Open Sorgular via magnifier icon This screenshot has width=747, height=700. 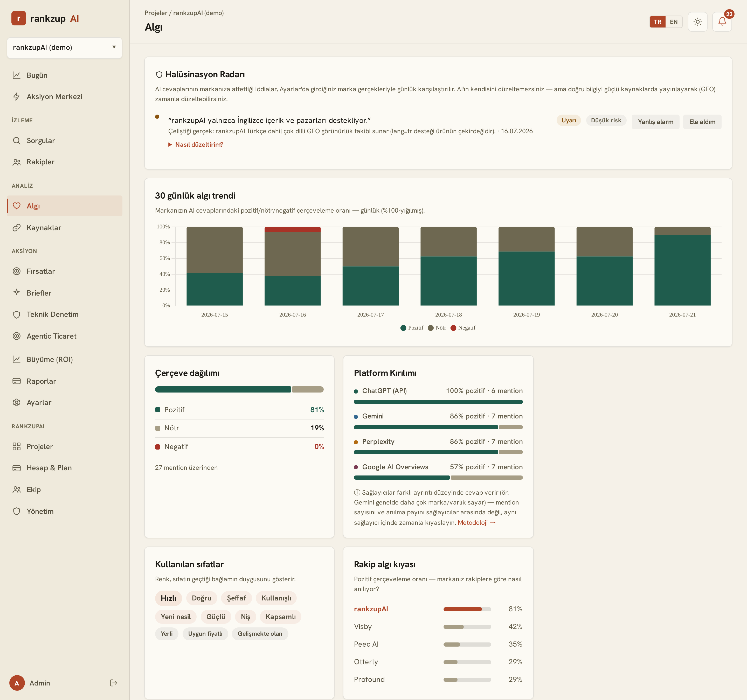point(17,141)
